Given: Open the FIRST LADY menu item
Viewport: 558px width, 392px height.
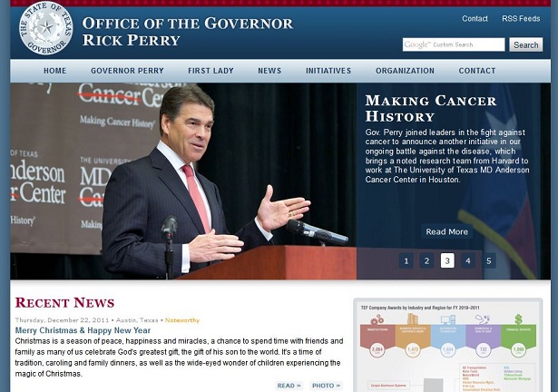Looking at the screenshot, I should (x=210, y=71).
